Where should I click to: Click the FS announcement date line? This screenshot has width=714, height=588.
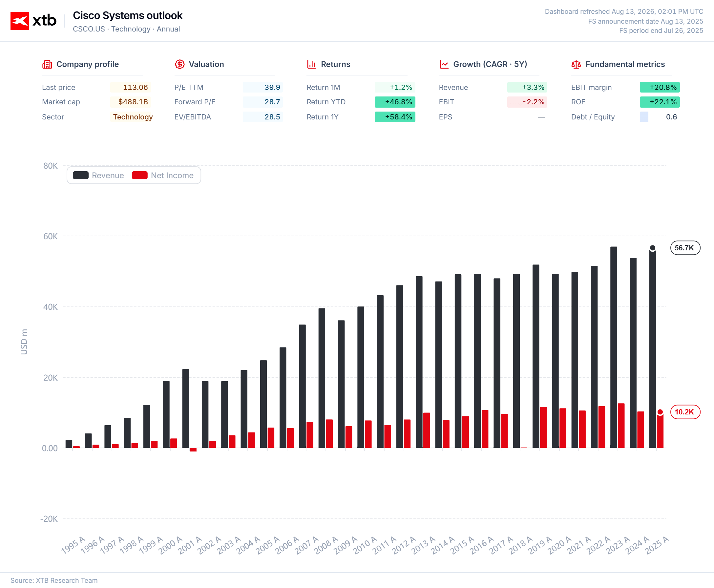tap(645, 21)
